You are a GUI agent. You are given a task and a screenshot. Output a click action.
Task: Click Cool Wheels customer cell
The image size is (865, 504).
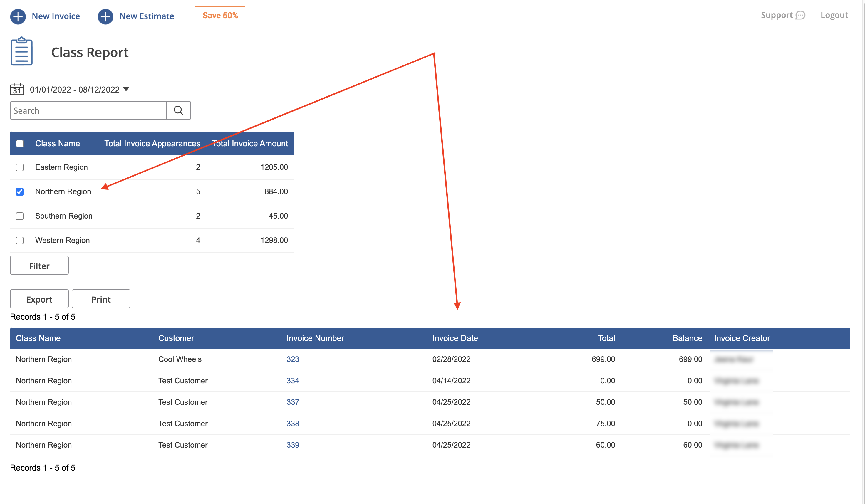click(180, 359)
